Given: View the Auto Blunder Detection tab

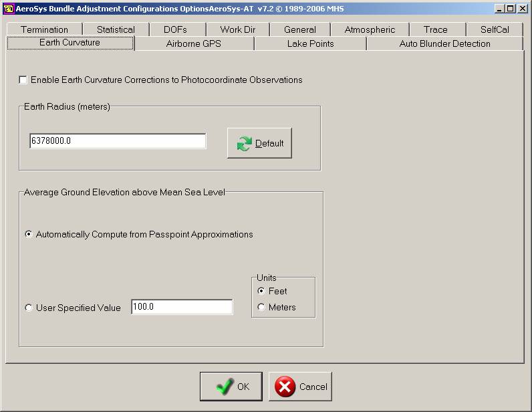Looking at the screenshot, I should point(444,44).
